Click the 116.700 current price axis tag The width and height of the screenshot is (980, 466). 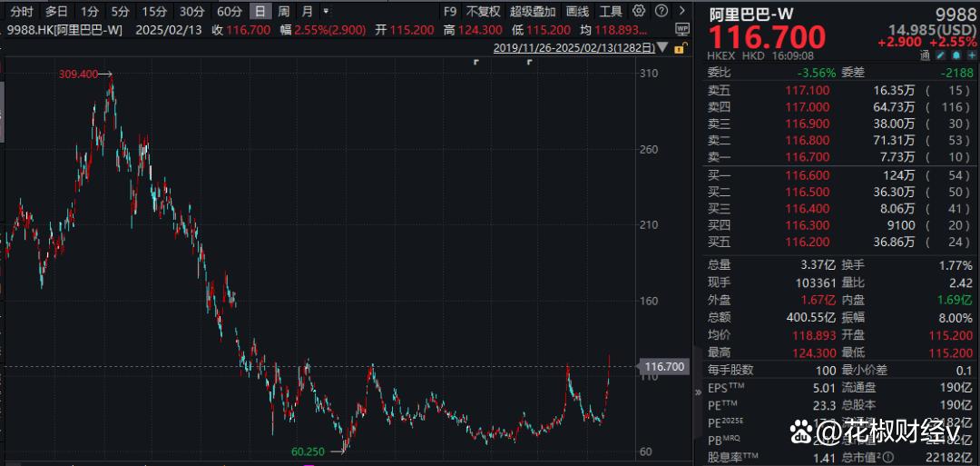663,367
